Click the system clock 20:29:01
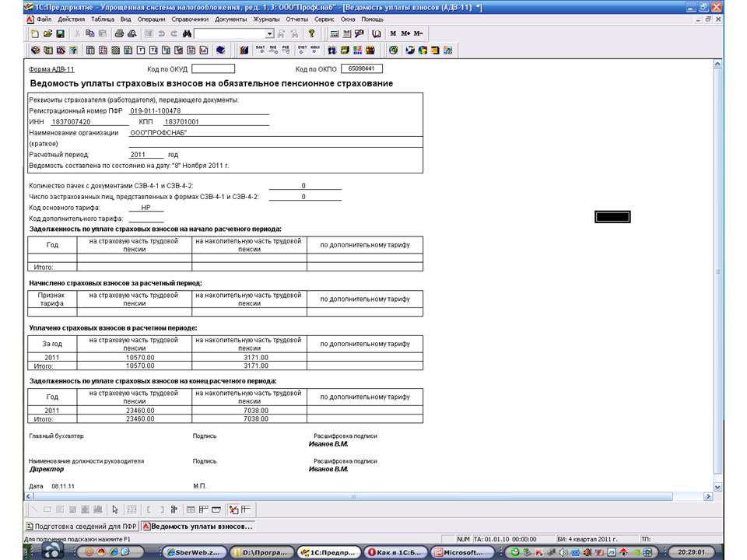Viewport: 747px width, 560px height. [691, 552]
